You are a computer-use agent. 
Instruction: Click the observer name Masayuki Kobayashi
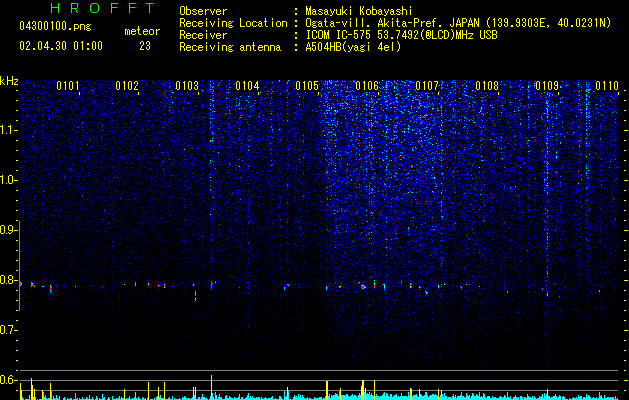[359, 11]
